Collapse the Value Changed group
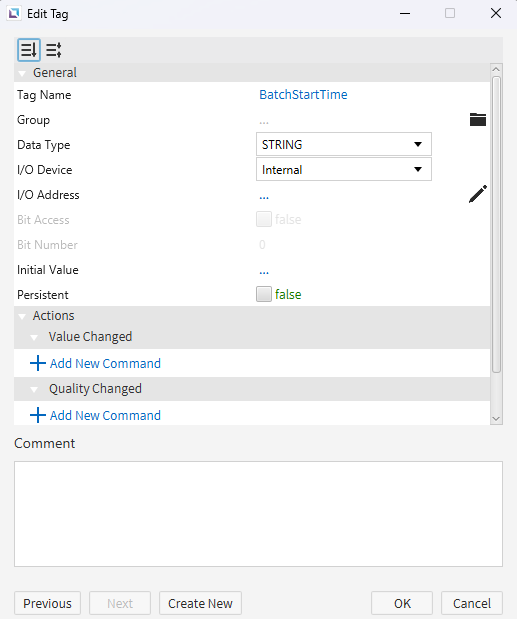The height and width of the screenshot is (619, 517). point(34,338)
